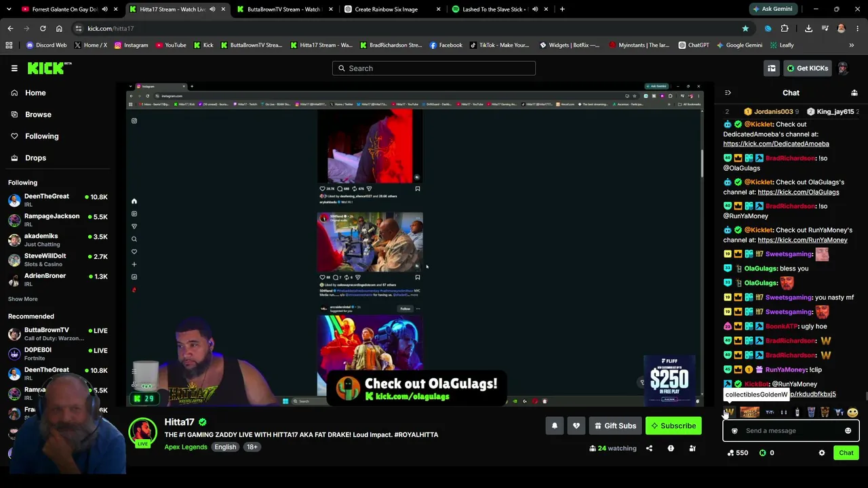This screenshot has width=868, height=488.
Task: Open the browser extensions puzzle icon
Action: coord(785,28)
